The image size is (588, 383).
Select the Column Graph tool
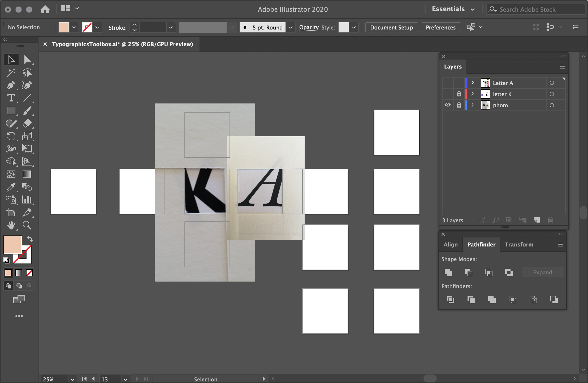(27, 200)
